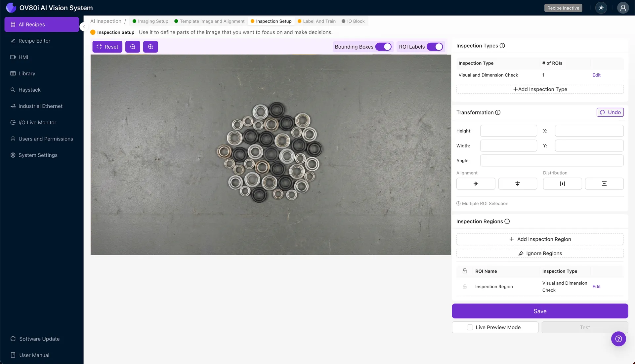Click the vertical alignment icon under Alignment

click(518, 183)
